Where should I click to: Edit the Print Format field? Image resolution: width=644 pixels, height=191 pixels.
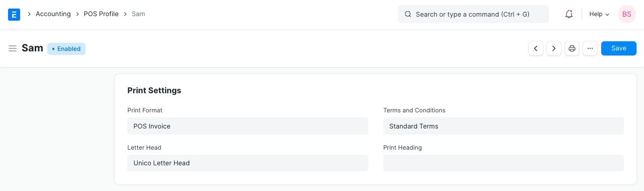(248, 126)
